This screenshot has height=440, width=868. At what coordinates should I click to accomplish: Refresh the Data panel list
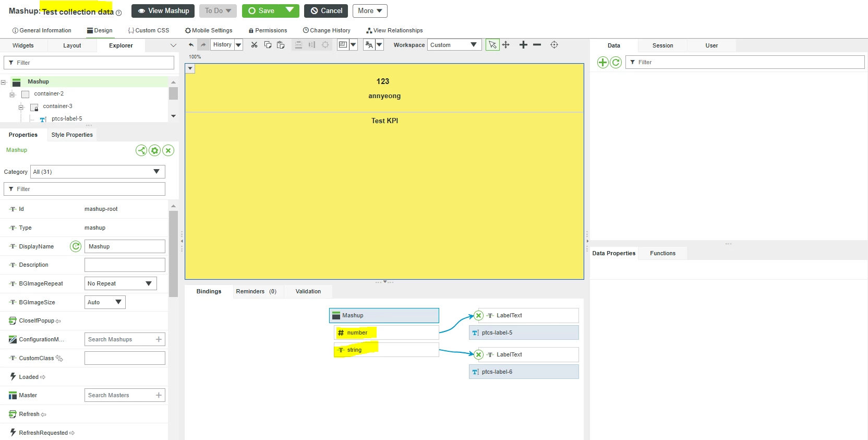[616, 63]
